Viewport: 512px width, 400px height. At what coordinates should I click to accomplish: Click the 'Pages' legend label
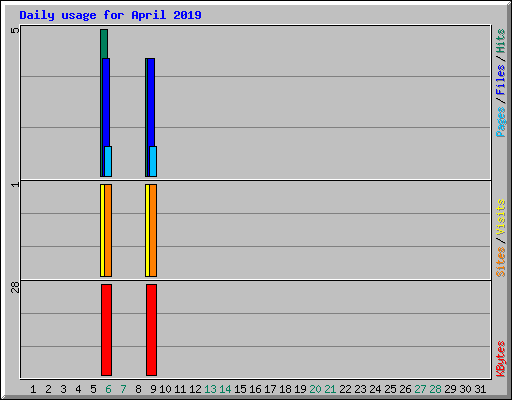[500, 121]
